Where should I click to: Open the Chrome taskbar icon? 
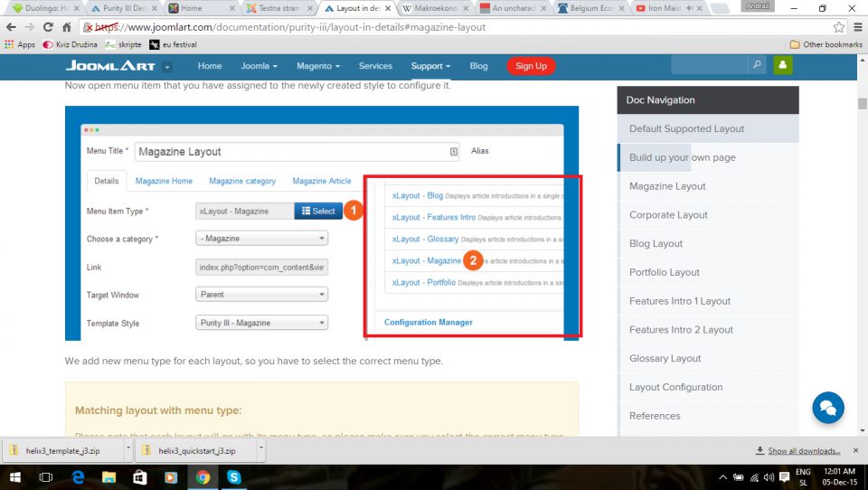pyautogui.click(x=203, y=477)
